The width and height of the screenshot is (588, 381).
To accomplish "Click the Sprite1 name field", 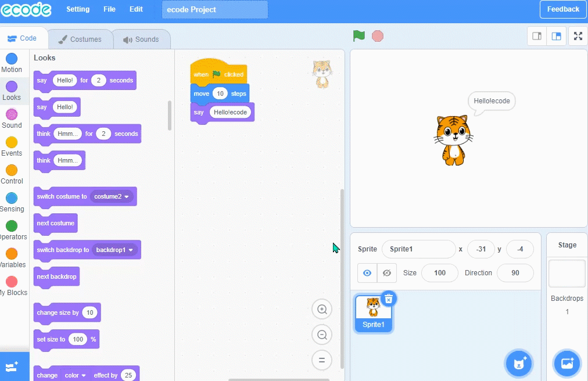I will click(418, 249).
